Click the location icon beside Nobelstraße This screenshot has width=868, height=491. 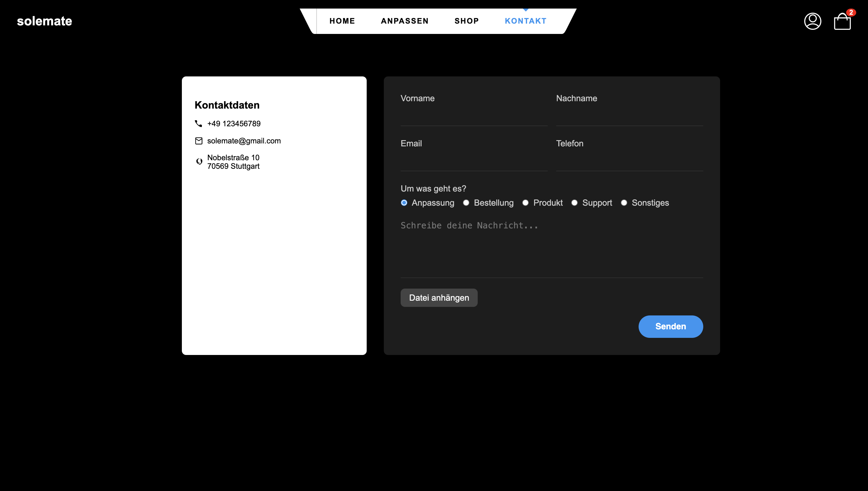point(199,161)
